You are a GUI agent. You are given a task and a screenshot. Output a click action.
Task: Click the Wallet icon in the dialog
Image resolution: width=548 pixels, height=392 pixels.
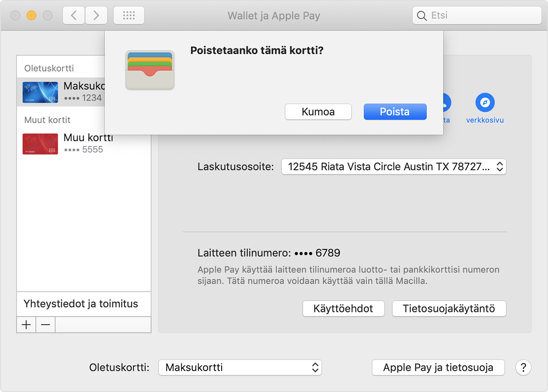click(x=150, y=70)
